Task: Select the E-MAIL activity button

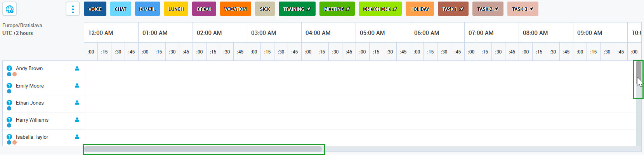Action: [x=148, y=9]
